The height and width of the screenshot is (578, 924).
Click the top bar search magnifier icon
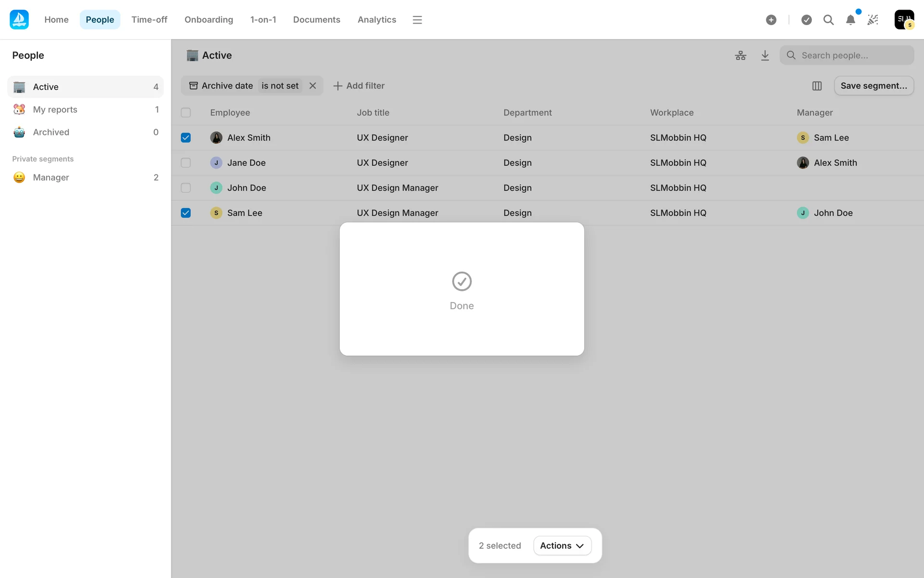(x=828, y=20)
